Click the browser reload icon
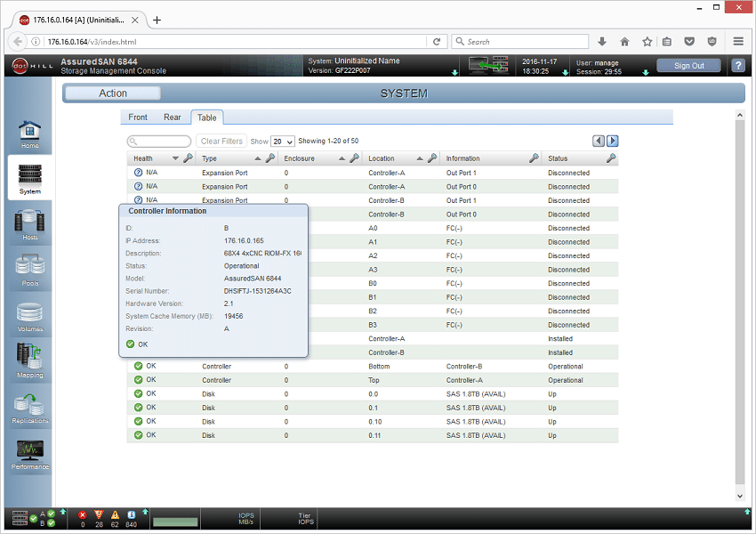The image size is (756, 534). coord(437,42)
